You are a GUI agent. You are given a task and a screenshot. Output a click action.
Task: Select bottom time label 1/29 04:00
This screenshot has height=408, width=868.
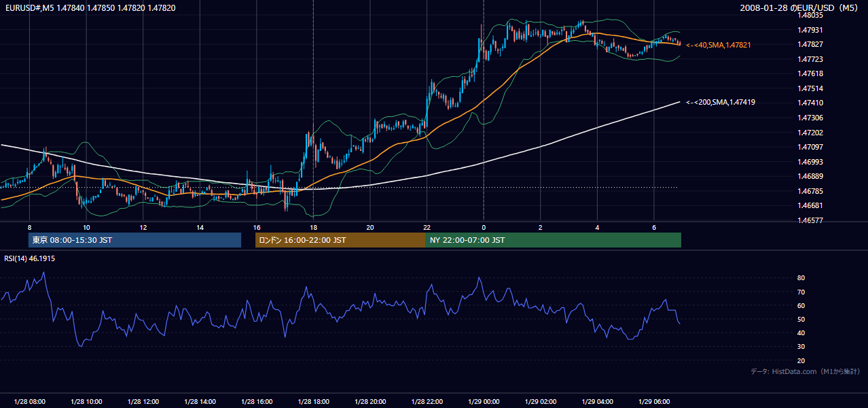coord(597,402)
